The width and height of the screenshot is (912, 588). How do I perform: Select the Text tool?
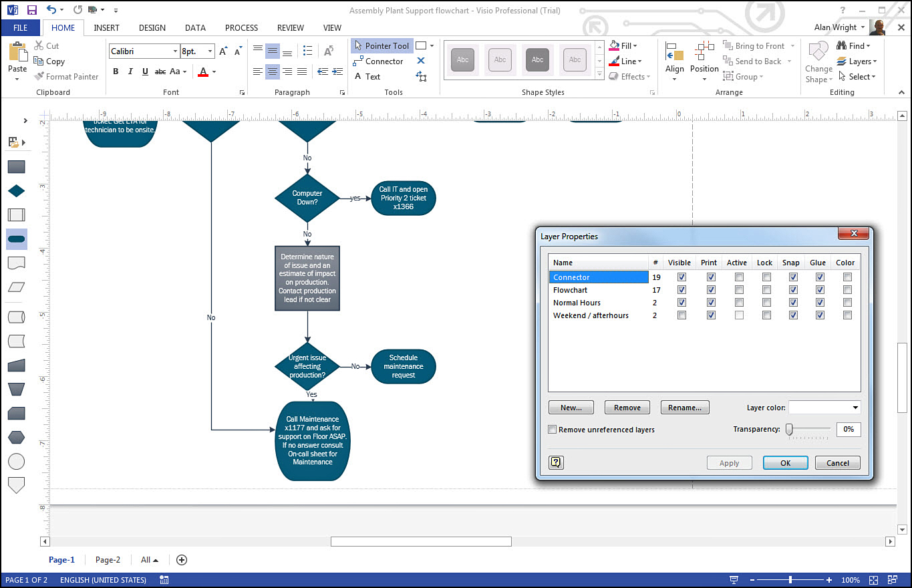(x=367, y=77)
